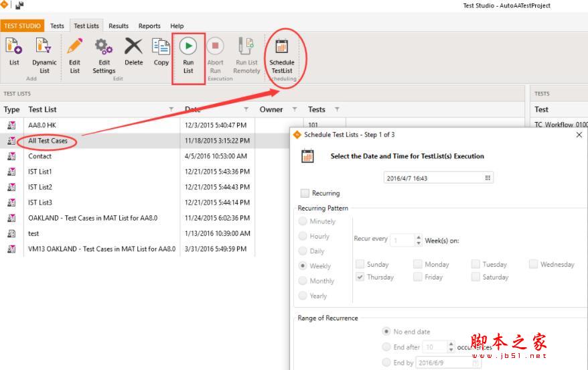Viewport: 588px width, 370px height.
Task: Select the Minutely radio option
Action: pos(303,221)
